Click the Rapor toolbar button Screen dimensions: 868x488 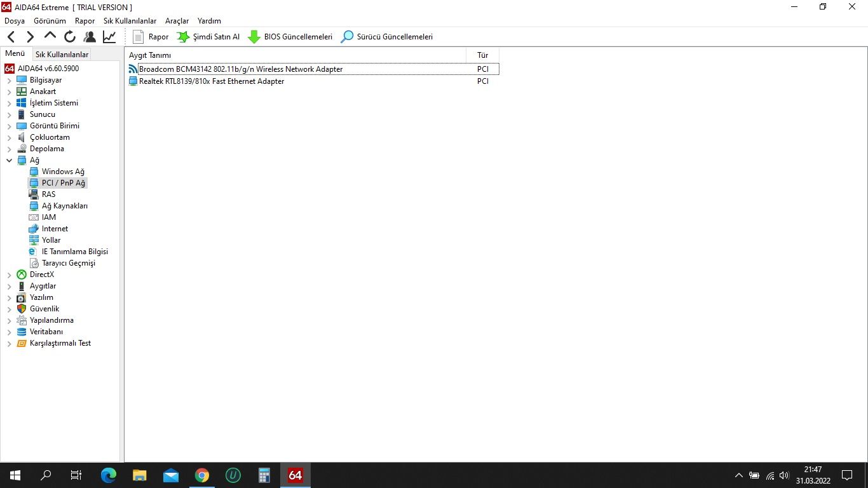coord(151,37)
